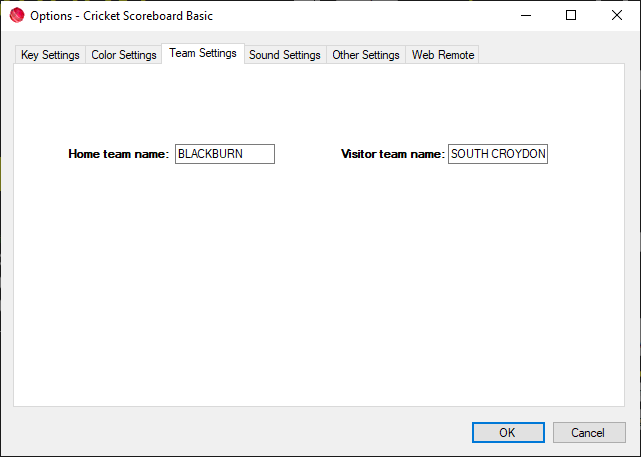The width and height of the screenshot is (641, 457).
Task: Click the "Visitor team name:" label
Action: [x=392, y=154]
